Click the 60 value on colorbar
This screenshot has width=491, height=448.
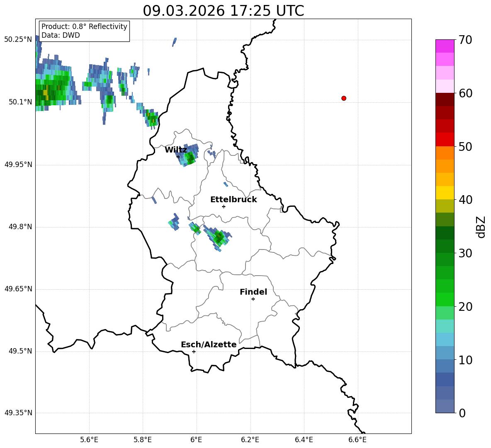pyautogui.click(x=465, y=93)
